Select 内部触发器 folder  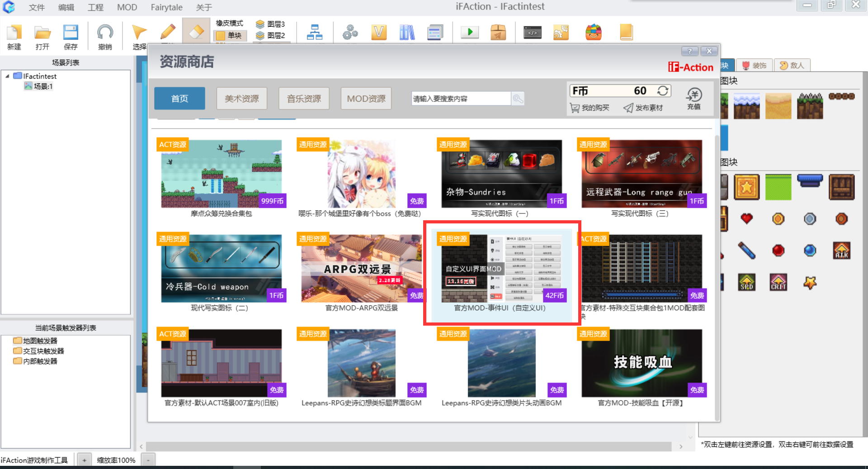click(35, 361)
